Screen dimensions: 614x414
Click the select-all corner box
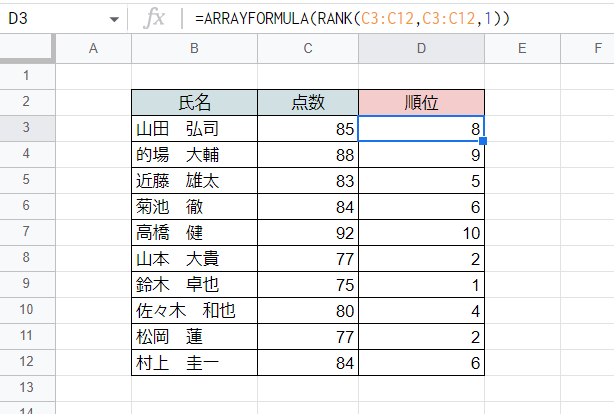click(x=26, y=49)
